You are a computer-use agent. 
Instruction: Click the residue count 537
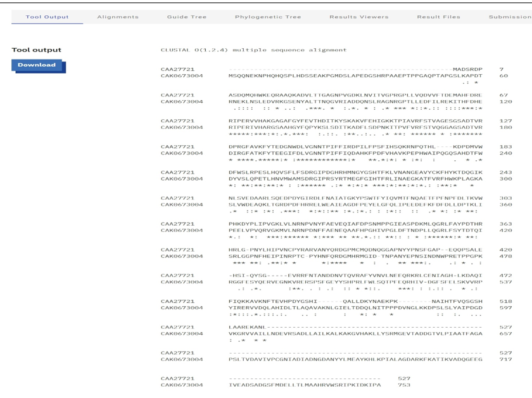point(505,282)
